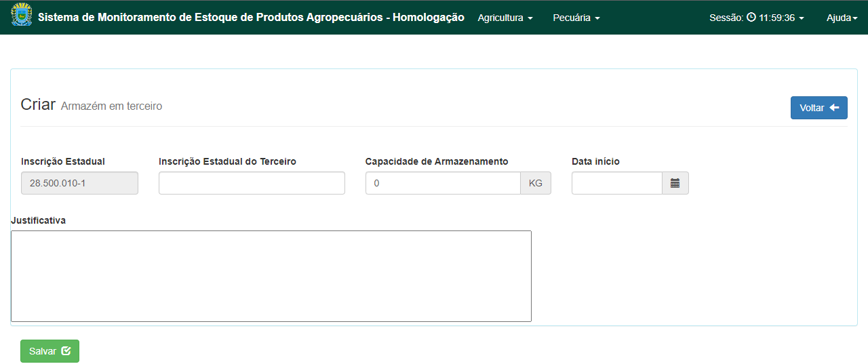Open the calendar picker for Data início
The height and width of the screenshot is (364, 868).
coord(675,183)
